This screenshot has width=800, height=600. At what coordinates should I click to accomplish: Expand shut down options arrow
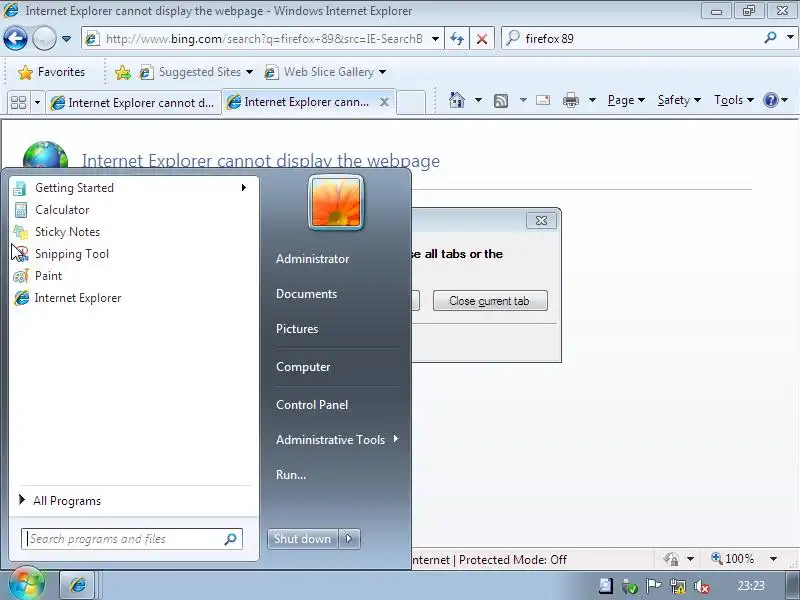(349, 539)
